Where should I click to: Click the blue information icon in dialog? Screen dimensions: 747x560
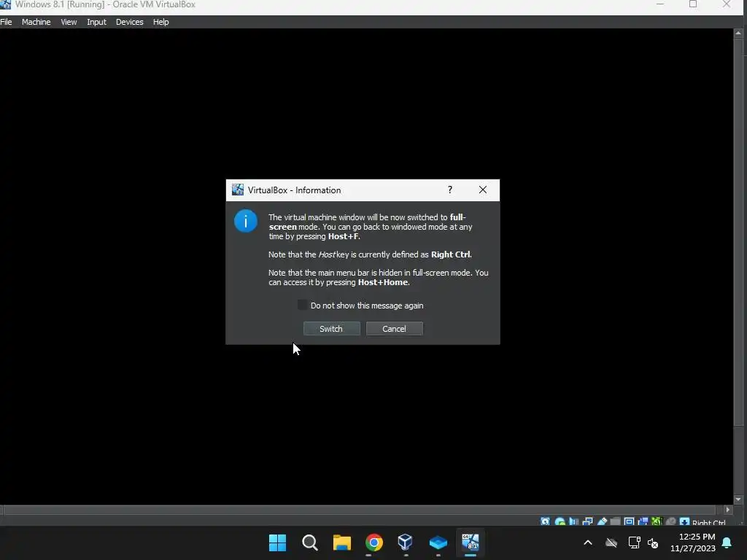246,221
